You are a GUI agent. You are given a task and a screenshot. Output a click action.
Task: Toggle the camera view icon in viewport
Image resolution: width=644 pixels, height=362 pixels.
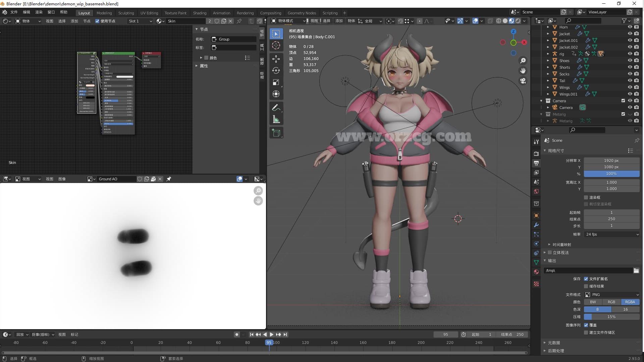(x=523, y=81)
